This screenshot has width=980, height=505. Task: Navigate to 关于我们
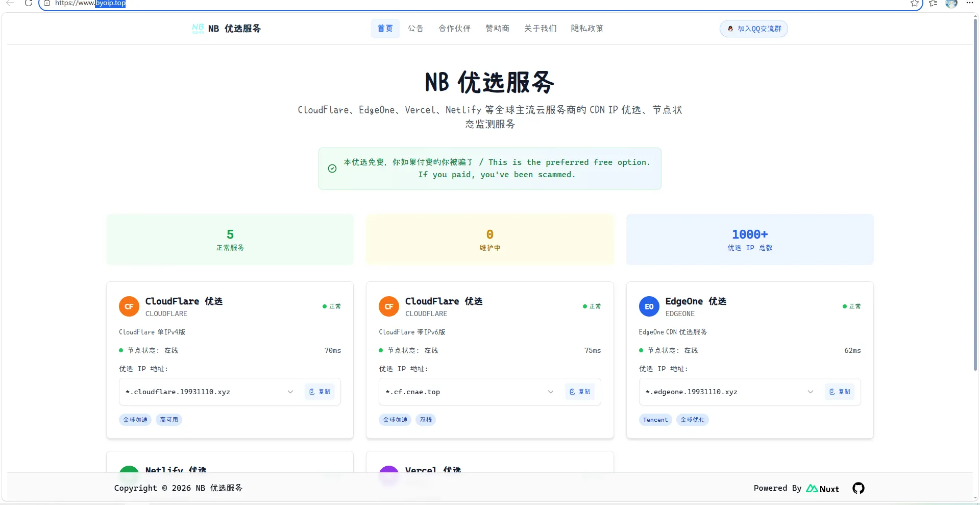click(x=540, y=29)
